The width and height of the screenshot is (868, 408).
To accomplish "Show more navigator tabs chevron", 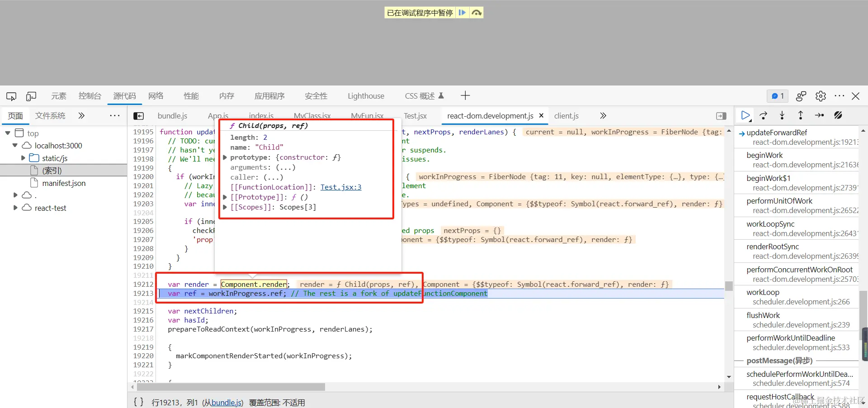I will click(x=81, y=116).
